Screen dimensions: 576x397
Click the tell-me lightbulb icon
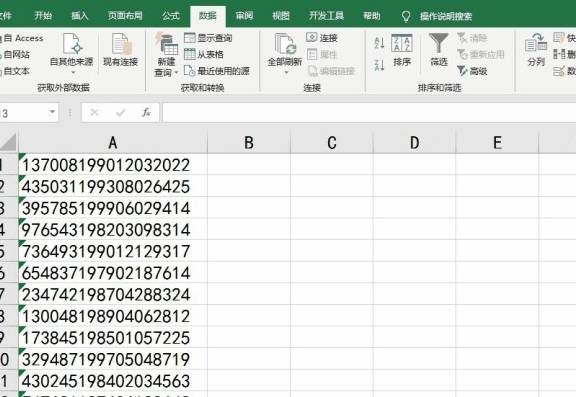coord(406,17)
